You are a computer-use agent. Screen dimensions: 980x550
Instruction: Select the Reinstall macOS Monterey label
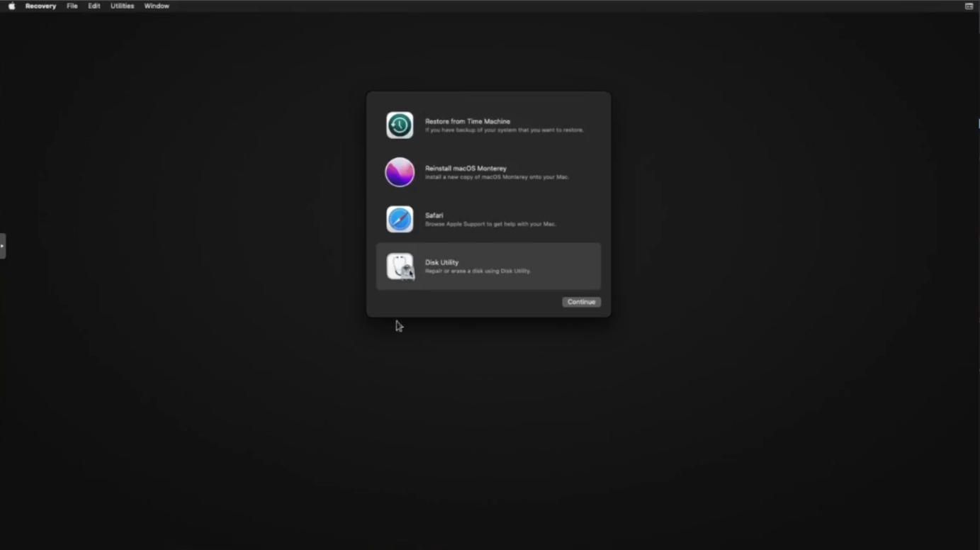pos(466,169)
